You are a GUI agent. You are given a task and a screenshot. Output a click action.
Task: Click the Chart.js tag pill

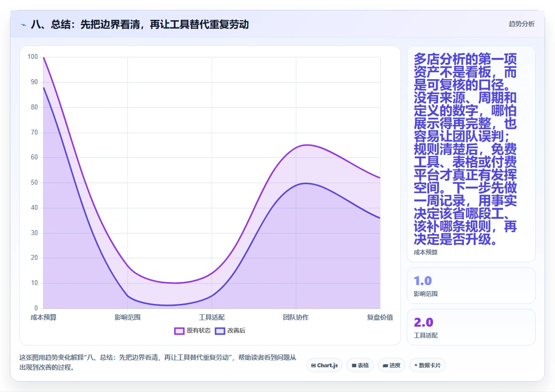(324, 365)
